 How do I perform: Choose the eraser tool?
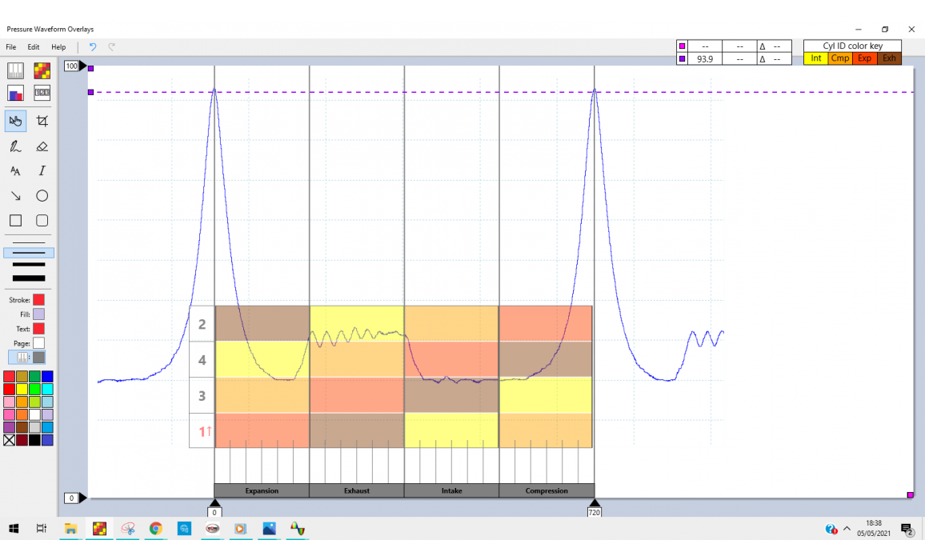pos(42,146)
